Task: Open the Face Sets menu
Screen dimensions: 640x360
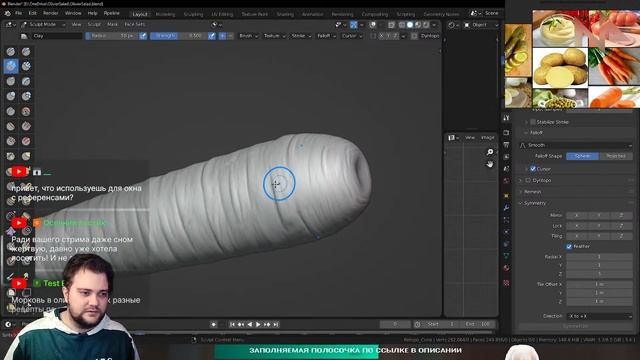Action: point(134,24)
